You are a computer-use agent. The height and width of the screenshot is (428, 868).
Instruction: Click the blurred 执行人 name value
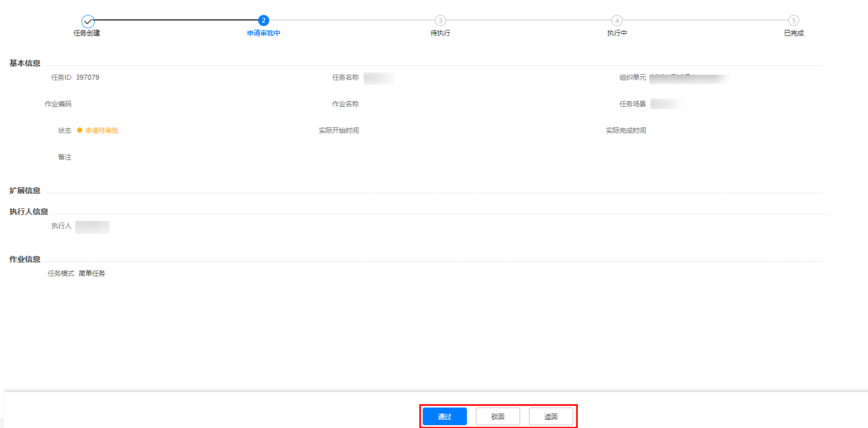[x=93, y=227]
